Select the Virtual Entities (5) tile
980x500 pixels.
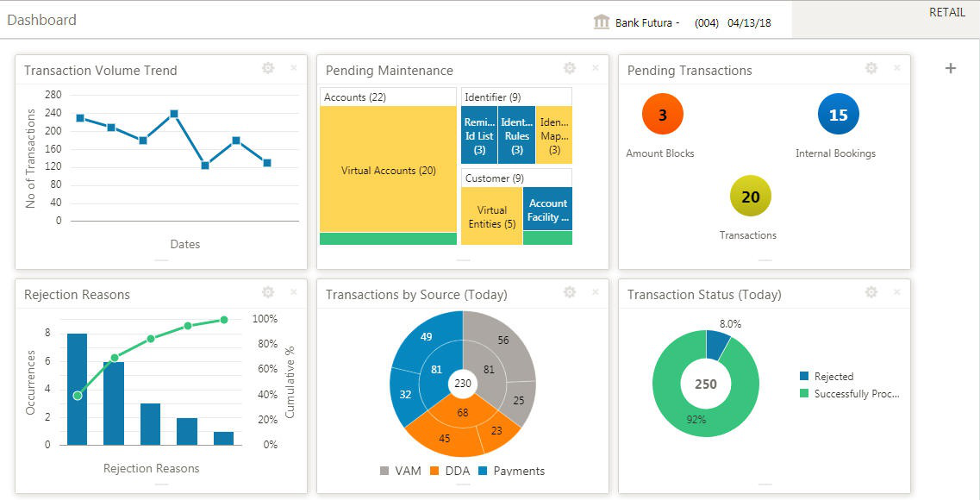(x=492, y=216)
